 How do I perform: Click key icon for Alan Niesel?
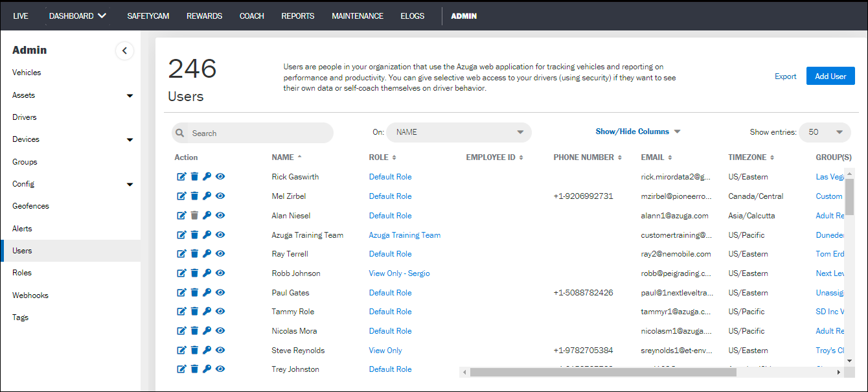point(207,216)
